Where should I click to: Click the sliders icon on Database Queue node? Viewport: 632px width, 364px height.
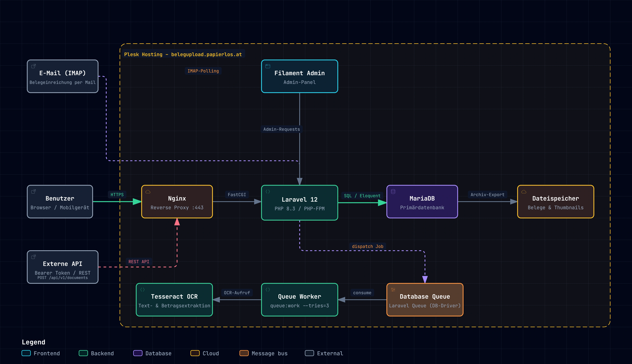[393, 289]
